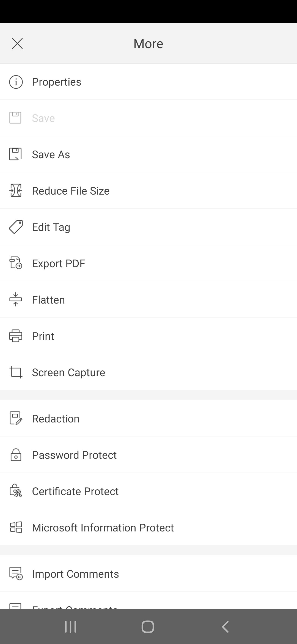Tap the Edit Tag label icon

click(x=16, y=227)
